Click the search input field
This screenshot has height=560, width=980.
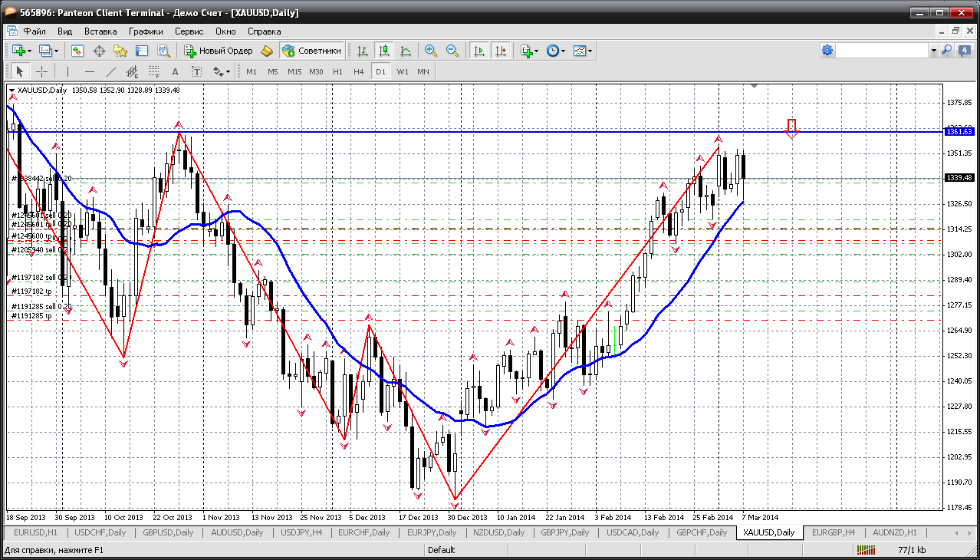pyautogui.click(x=882, y=51)
